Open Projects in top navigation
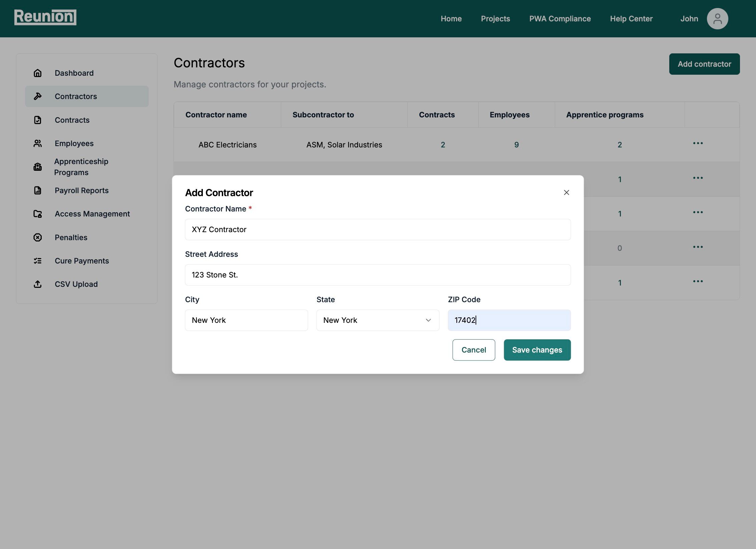Image resolution: width=756 pixels, height=549 pixels. tap(495, 19)
